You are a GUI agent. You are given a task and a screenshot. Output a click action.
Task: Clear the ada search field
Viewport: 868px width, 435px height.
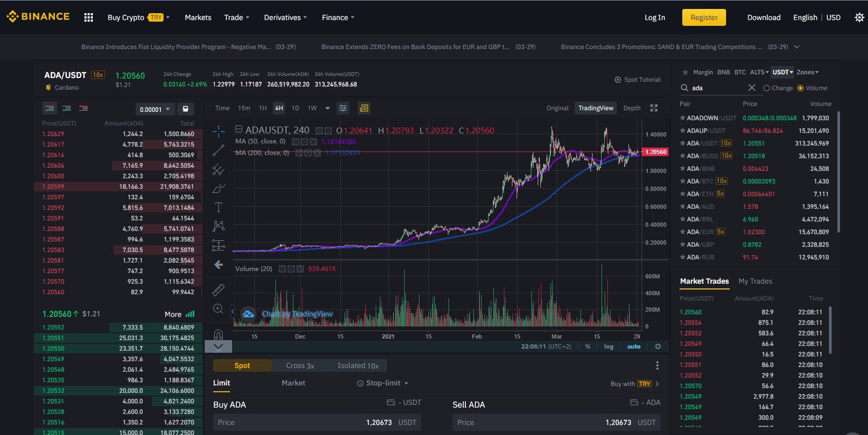[752, 88]
